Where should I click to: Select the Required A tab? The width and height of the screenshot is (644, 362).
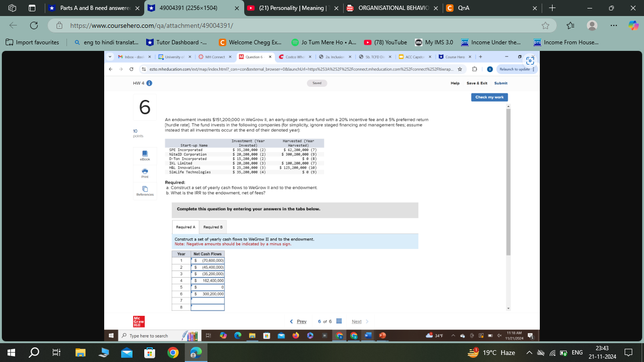coord(186,227)
